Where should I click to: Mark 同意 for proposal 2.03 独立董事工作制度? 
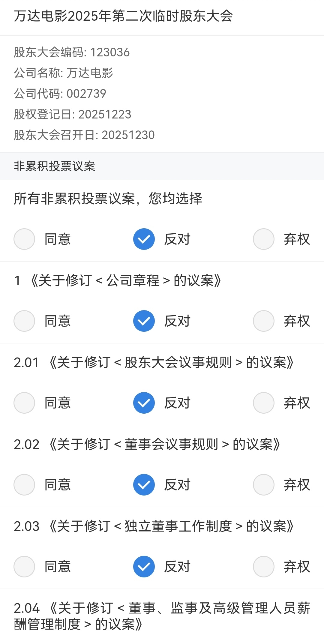tap(24, 567)
